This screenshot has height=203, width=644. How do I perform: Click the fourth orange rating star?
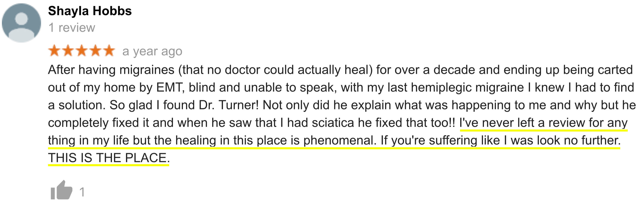pos(95,51)
